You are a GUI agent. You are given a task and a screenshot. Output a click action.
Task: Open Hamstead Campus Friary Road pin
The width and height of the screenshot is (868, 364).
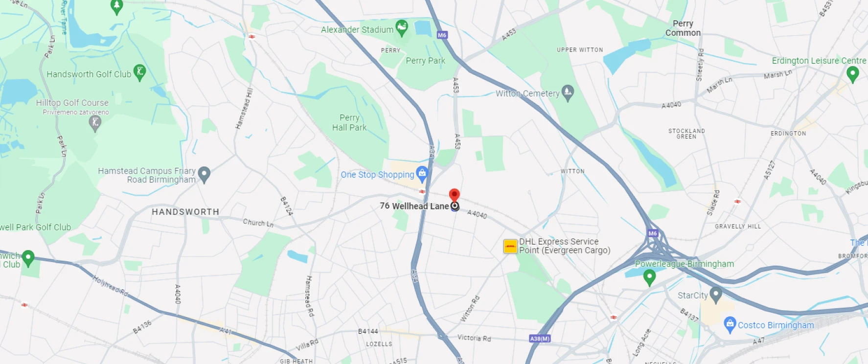click(x=204, y=175)
